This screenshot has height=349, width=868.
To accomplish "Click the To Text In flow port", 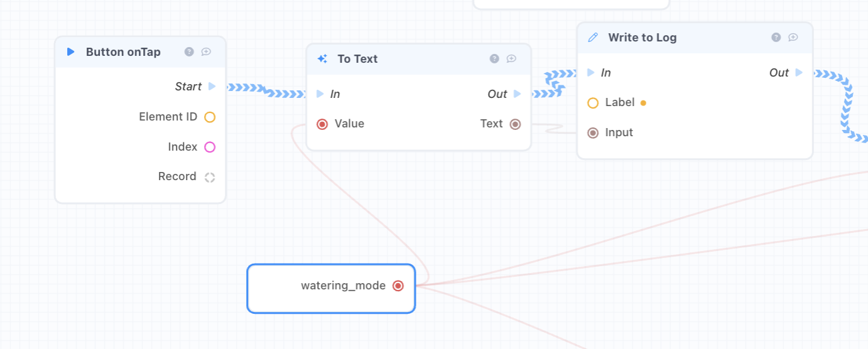I will (x=320, y=94).
